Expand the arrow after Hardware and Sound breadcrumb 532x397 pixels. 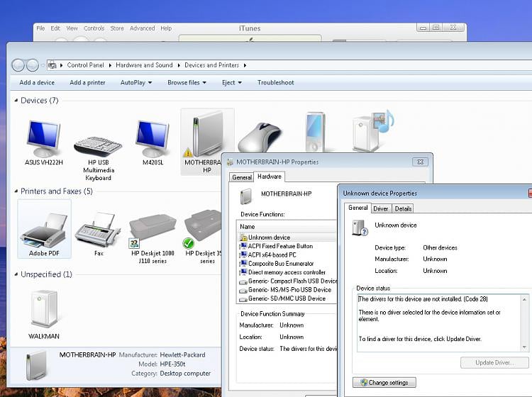[179, 65]
